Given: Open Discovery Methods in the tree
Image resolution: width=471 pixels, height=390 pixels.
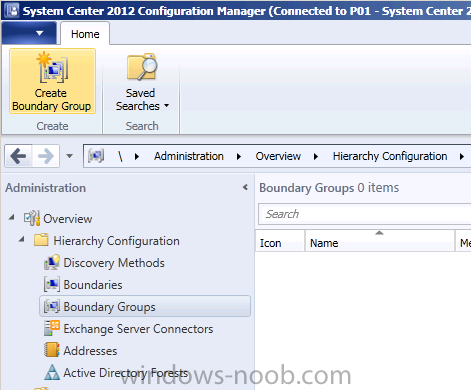Looking at the screenshot, I should click(114, 263).
